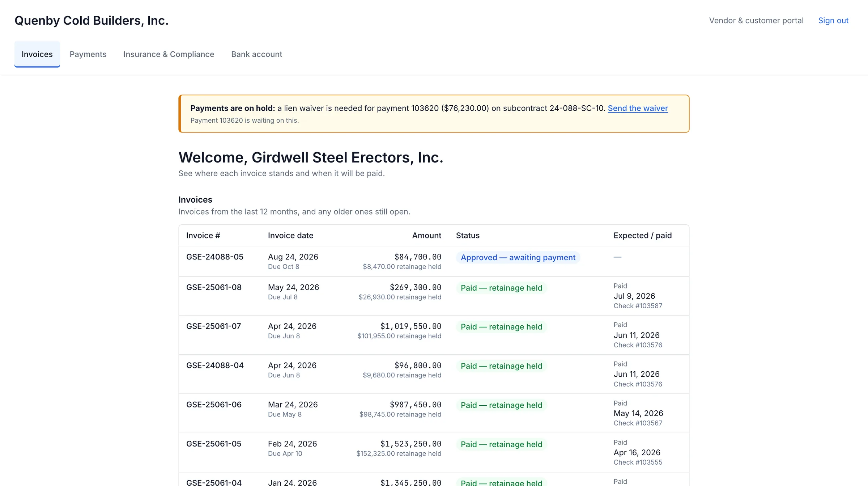Open the Invoices tab

37,54
